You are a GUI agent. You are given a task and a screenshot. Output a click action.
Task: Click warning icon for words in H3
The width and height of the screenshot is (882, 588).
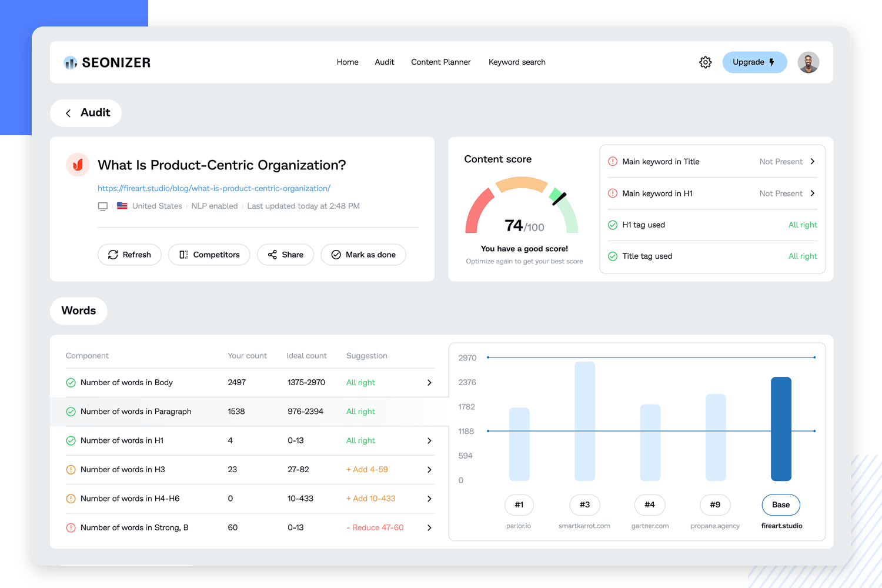pyautogui.click(x=71, y=470)
